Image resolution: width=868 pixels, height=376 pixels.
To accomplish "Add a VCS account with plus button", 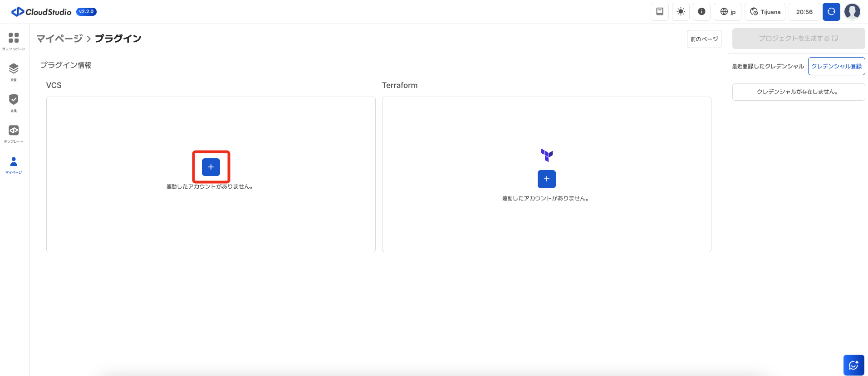I will (x=211, y=167).
